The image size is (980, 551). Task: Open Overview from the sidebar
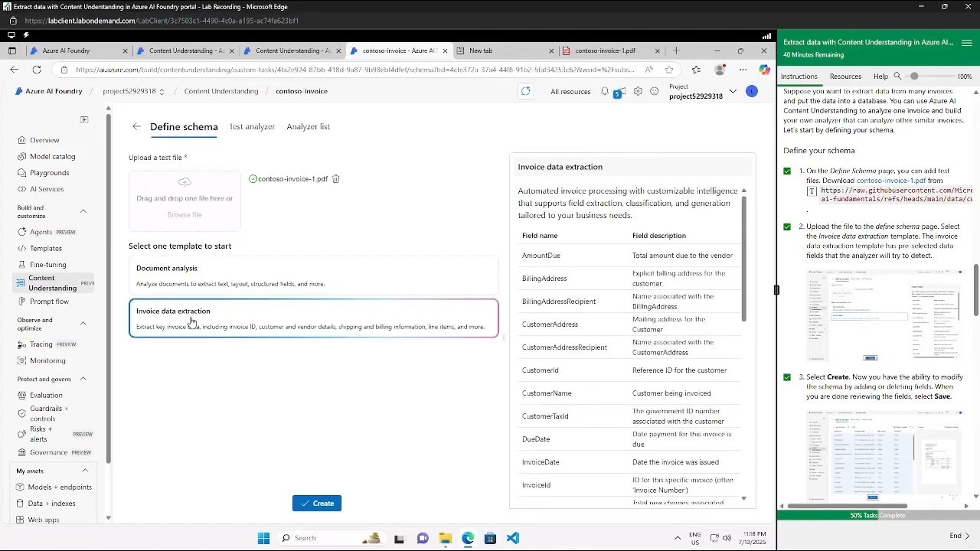(x=44, y=140)
